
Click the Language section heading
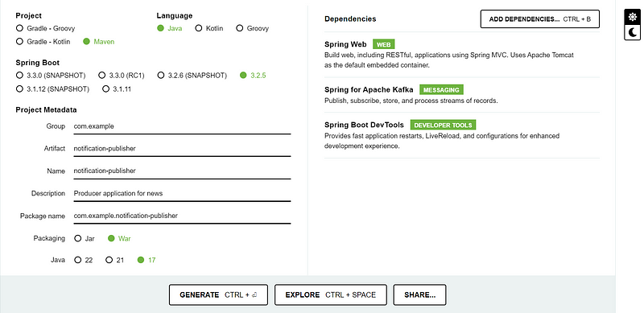(x=174, y=15)
